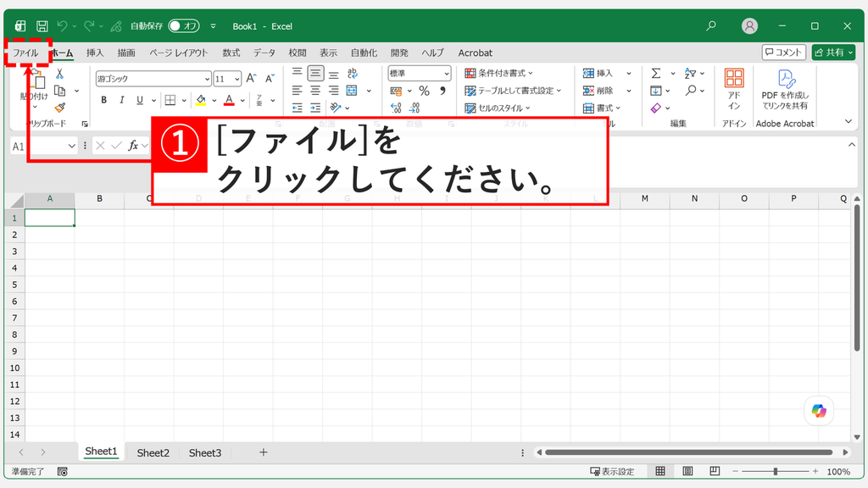The image size is (868, 488).
Task: Click the search magnifier in title bar
Action: coord(711,26)
